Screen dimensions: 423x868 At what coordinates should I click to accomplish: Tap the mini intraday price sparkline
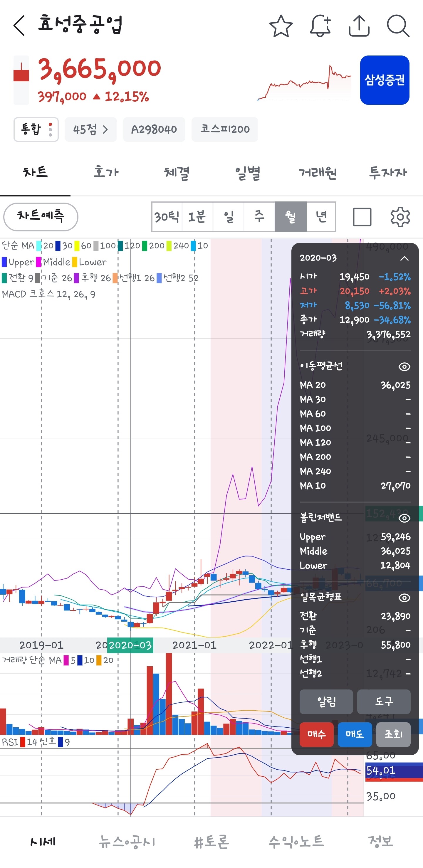click(x=304, y=83)
